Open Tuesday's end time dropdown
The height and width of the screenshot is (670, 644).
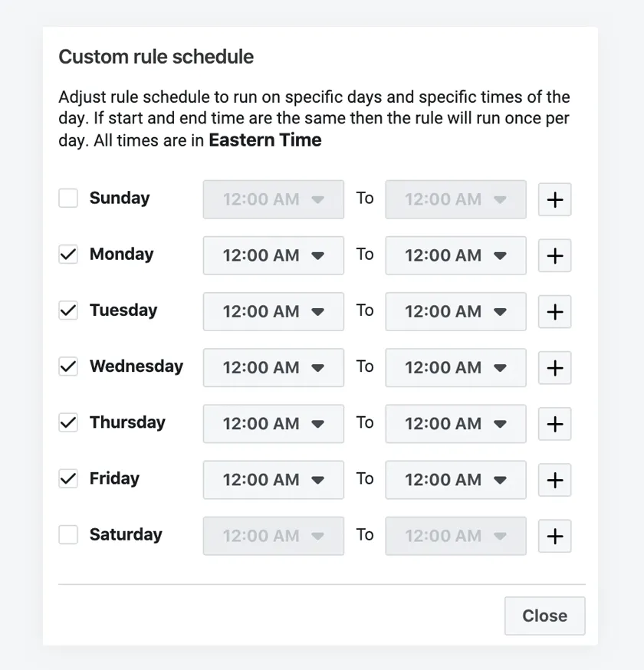(455, 311)
